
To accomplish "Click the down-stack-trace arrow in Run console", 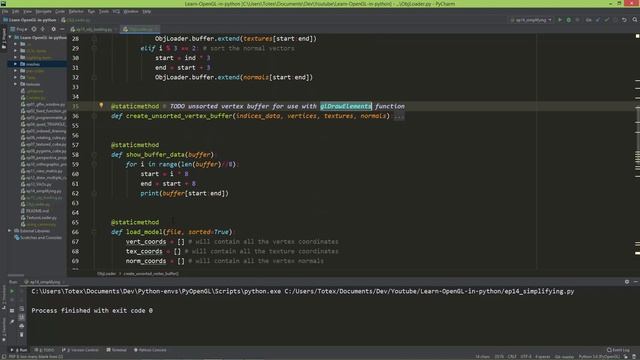I will [21, 300].
